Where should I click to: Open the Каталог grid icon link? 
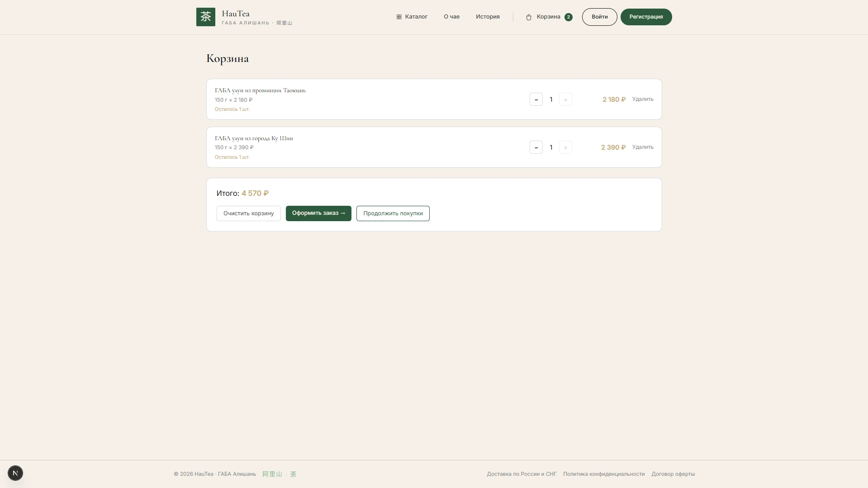(399, 17)
